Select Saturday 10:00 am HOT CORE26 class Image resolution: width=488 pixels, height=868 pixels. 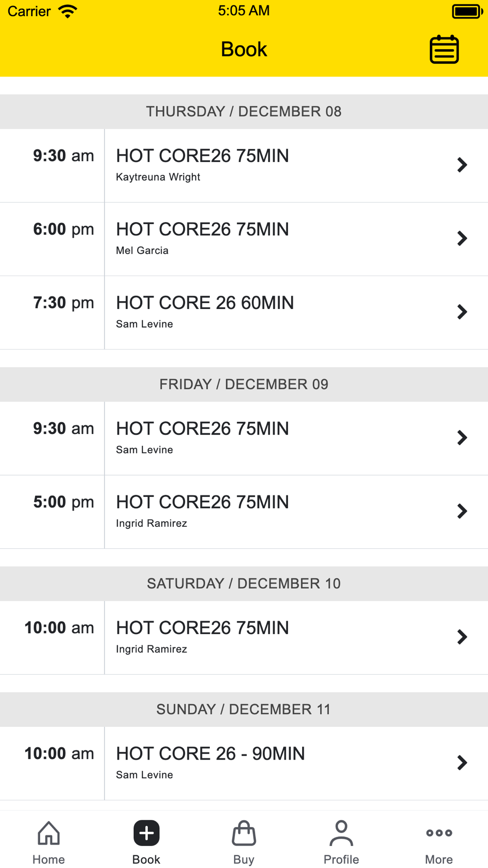point(203,637)
